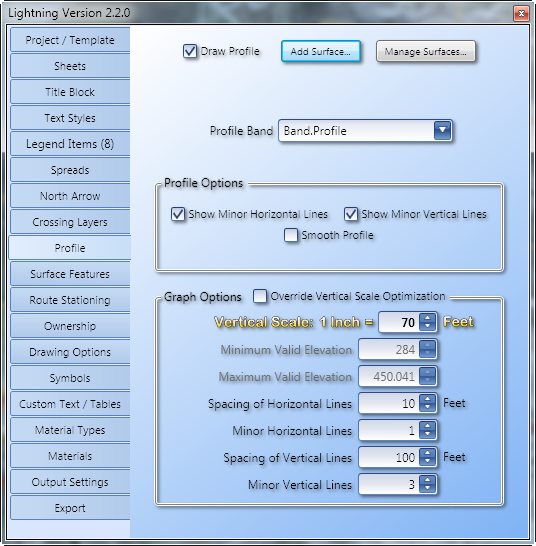
Task: Decrease the Vertical Scale value
Action: [x=427, y=326]
